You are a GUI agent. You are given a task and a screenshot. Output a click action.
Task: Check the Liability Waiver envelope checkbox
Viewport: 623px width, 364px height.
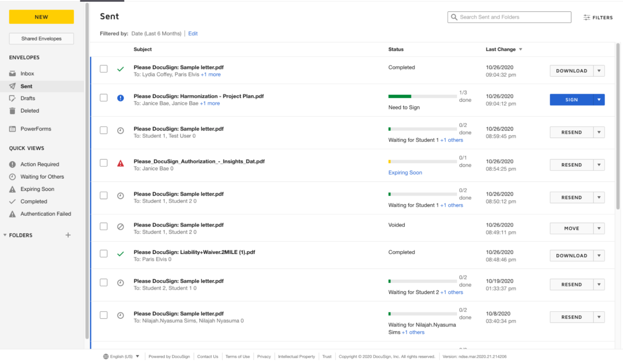[103, 253]
